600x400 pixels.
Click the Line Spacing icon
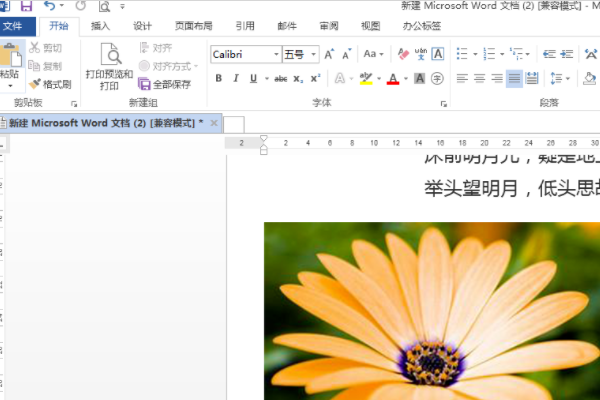coord(556,78)
